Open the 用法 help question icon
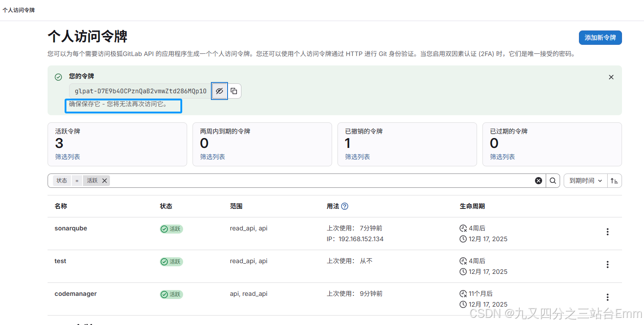The image size is (644, 325). tap(345, 206)
